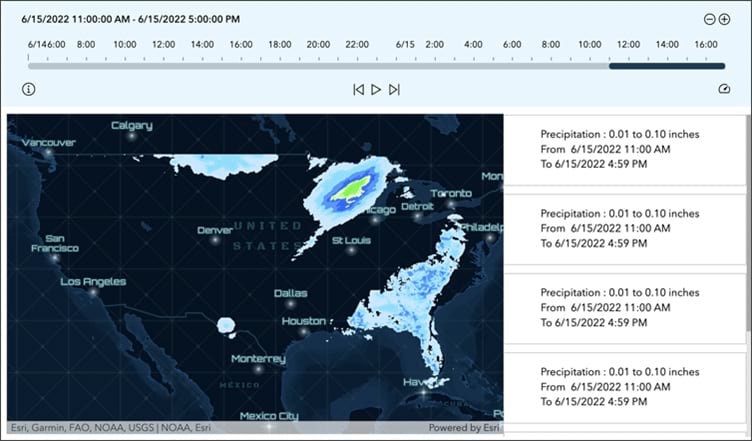Select the second precipitation result card
The height and width of the screenshot is (441, 752).
(x=624, y=229)
